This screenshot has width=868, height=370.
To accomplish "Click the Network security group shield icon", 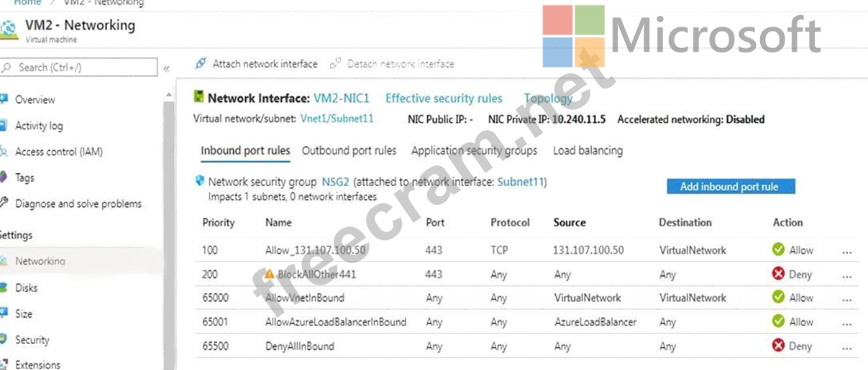I will (x=199, y=181).
